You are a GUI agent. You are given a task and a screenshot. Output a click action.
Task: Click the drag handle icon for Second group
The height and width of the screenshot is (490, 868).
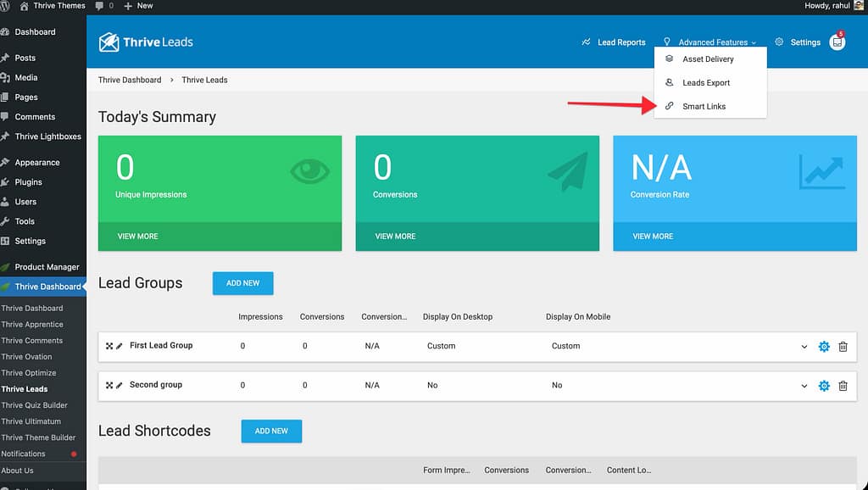click(x=109, y=385)
